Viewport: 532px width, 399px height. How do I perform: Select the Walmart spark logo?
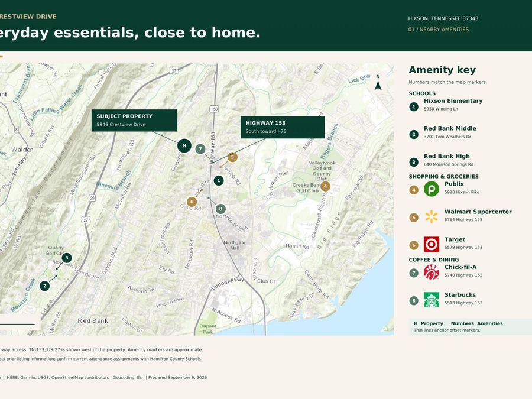432,216
